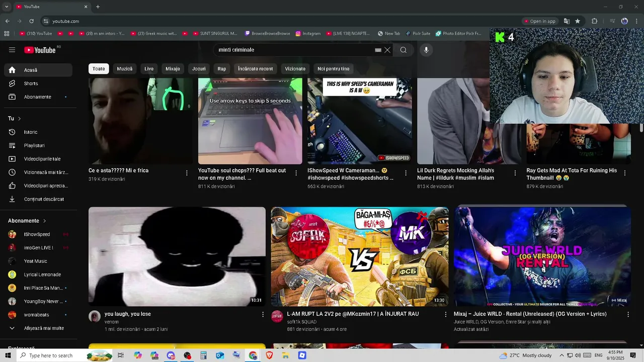Open Juice WRLD Rental mix thumbnail
Viewport: 644px width, 362px height.
[x=542, y=256]
